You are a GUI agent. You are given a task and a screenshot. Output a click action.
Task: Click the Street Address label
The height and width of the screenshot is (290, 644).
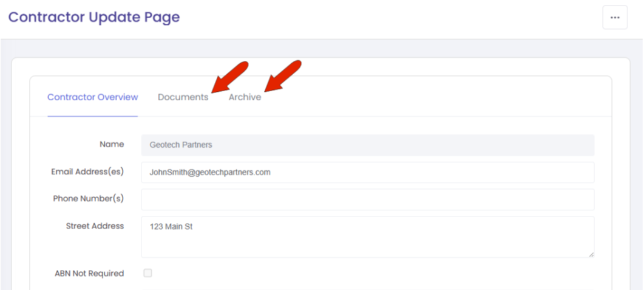click(95, 226)
